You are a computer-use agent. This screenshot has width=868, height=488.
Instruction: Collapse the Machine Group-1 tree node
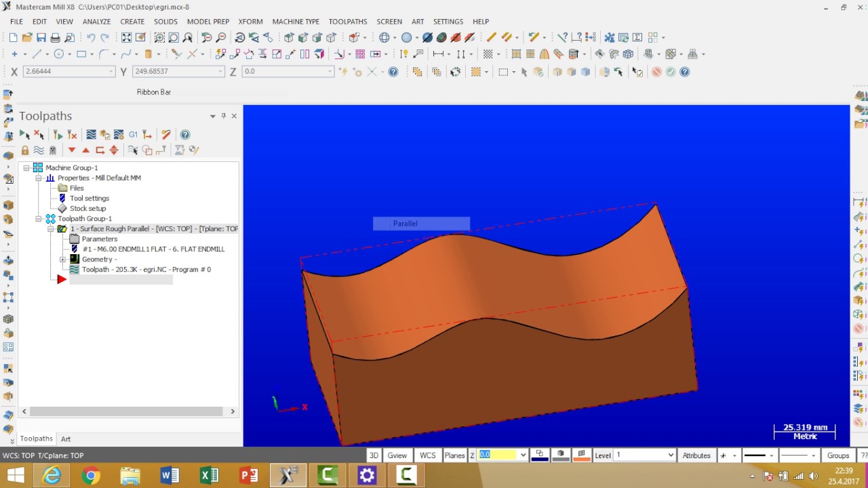pos(26,167)
